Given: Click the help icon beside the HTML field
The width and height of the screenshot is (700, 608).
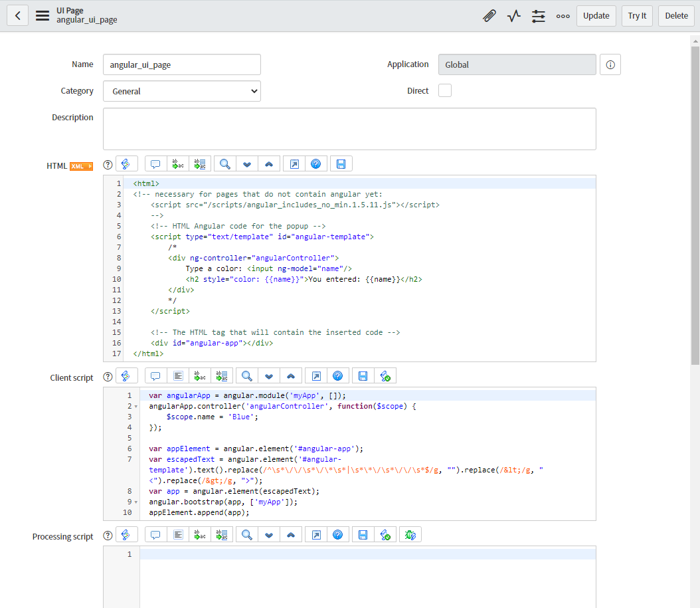Looking at the screenshot, I should (108, 163).
